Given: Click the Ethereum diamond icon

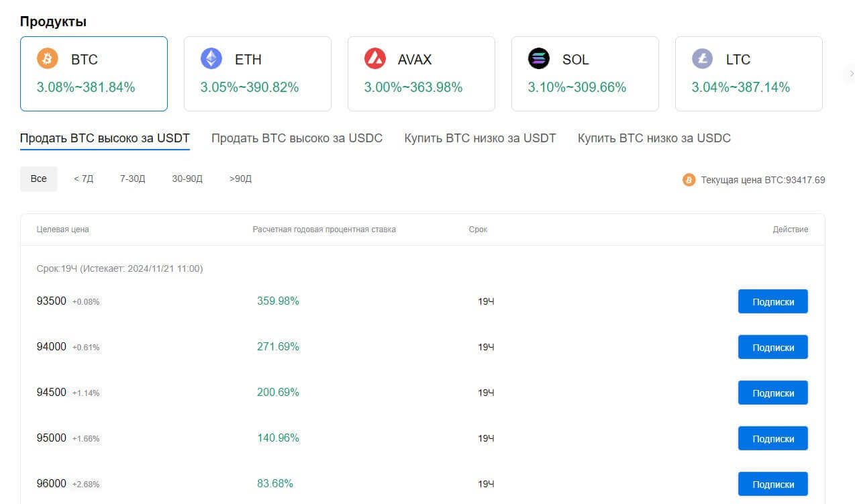Looking at the screenshot, I should point(211,59).
